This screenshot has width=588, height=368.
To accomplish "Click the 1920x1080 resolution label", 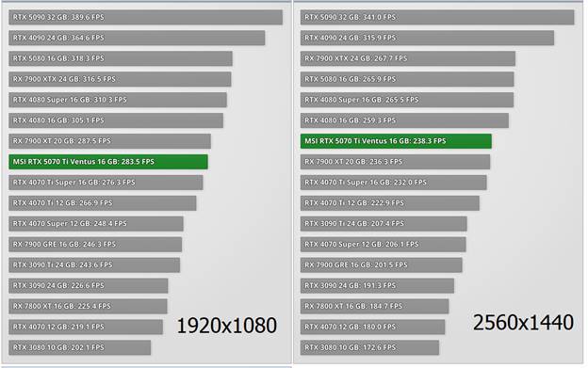I will (x=226, y=326).
